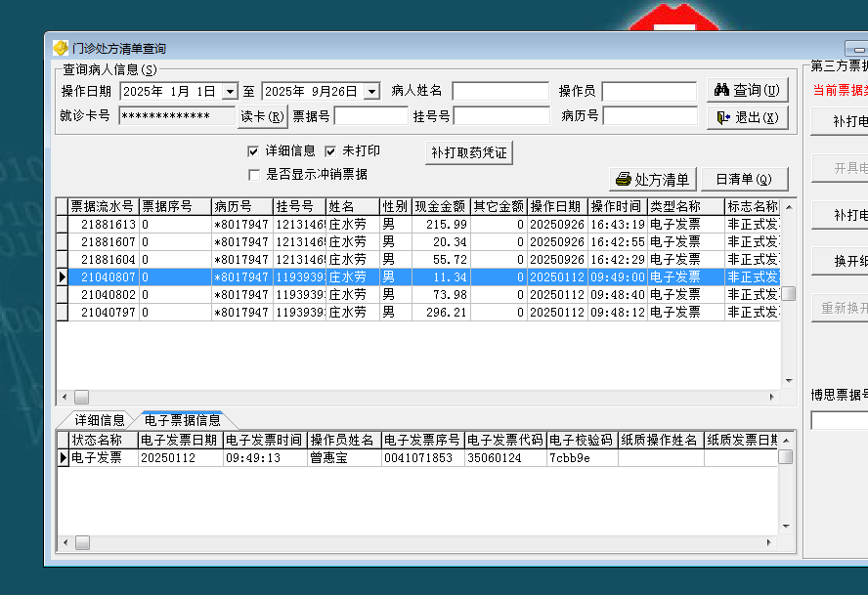Screen dimensions: 868x595
Task: Click the 退出(X) exit button
Action: pyautogui.click(x=748, y=117)
